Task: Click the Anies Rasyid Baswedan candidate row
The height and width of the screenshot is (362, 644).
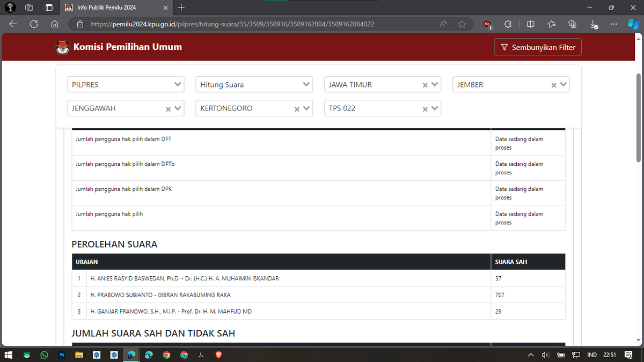Action: coord(318,278)
